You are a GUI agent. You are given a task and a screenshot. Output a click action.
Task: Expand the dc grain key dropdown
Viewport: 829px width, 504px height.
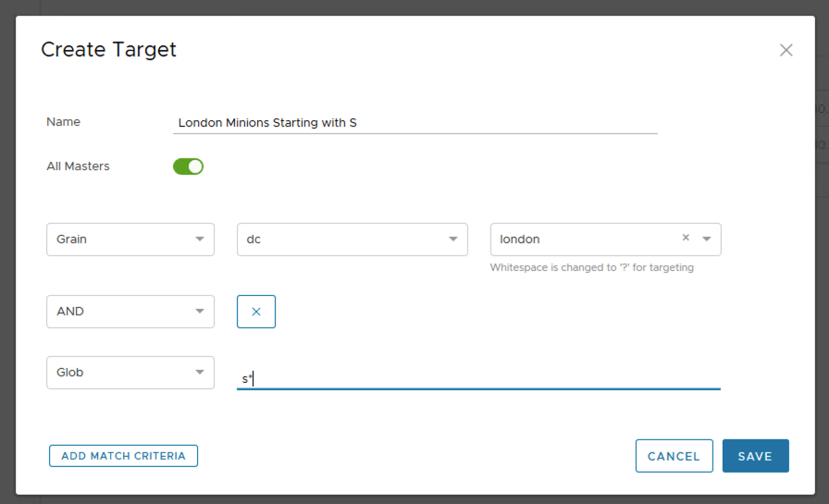[x=352, y=240]
